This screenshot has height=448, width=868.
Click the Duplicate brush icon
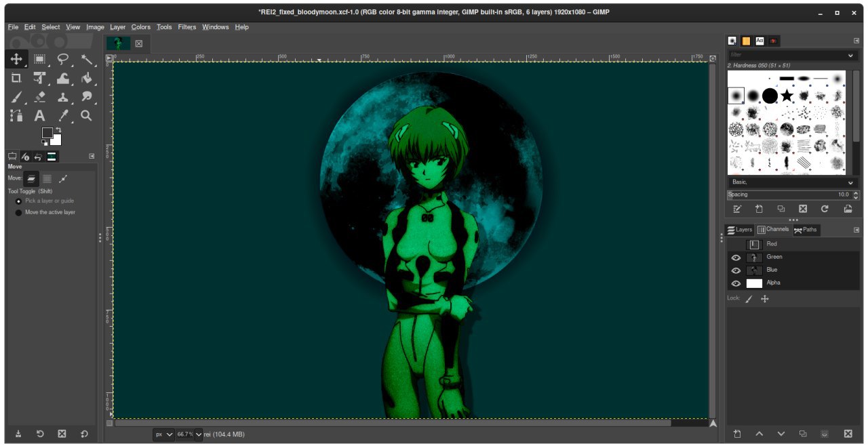[x=781, y=209]
